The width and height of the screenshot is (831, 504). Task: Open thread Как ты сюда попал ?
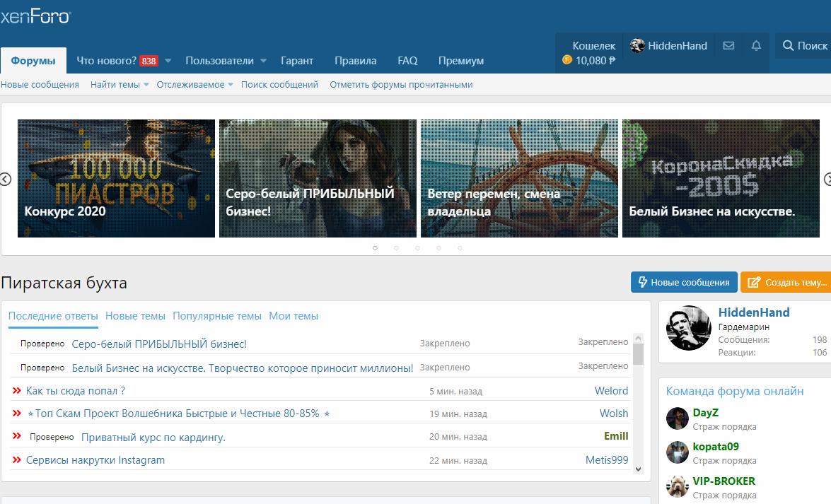(x=75, y=391)
